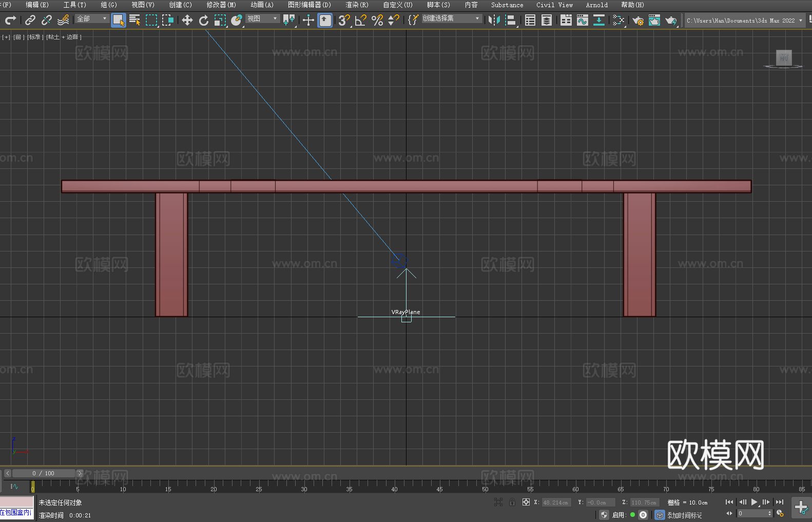Screen dimensions: 812x522
Task: Open the Substance menu
Action: 507,5
